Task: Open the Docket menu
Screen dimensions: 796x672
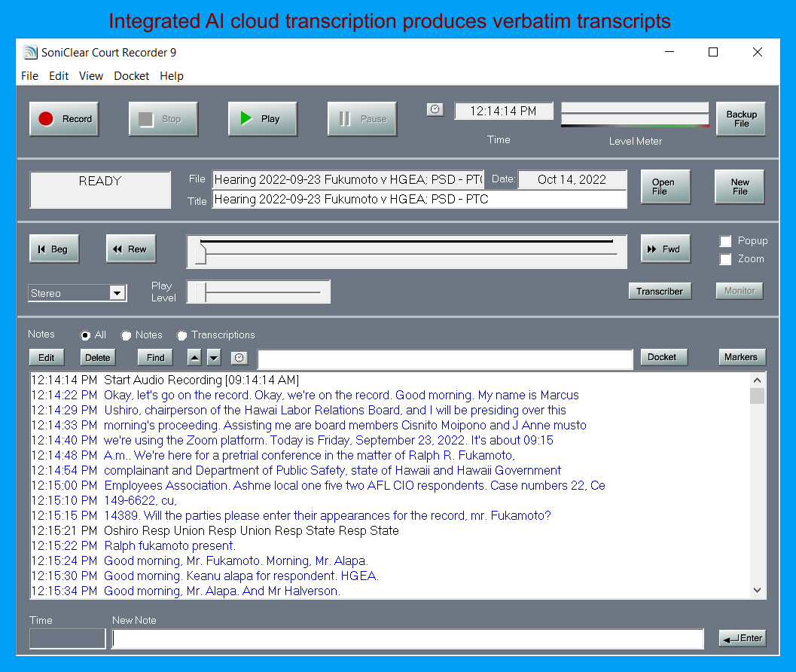Action: click(x=131, y=76)
